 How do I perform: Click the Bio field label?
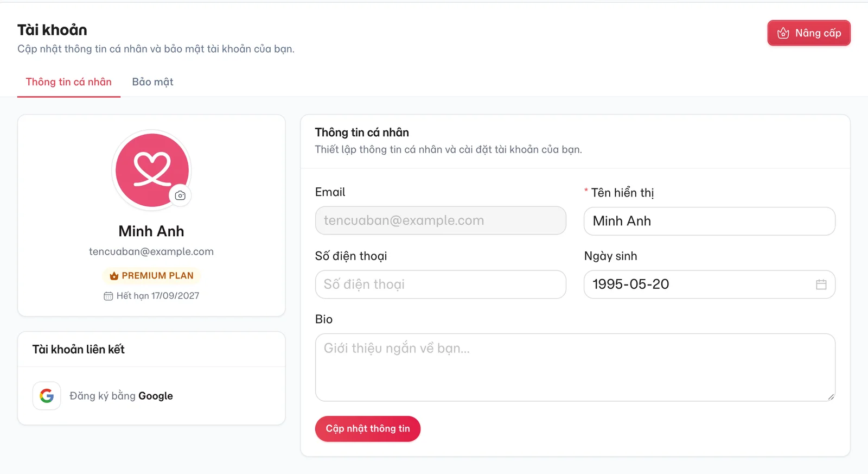[324, 319]
